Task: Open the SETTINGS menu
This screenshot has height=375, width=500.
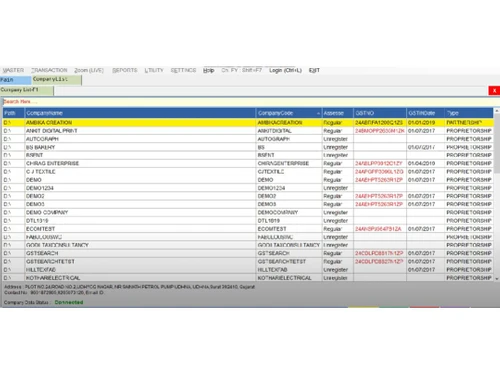Action: [183, 70]
